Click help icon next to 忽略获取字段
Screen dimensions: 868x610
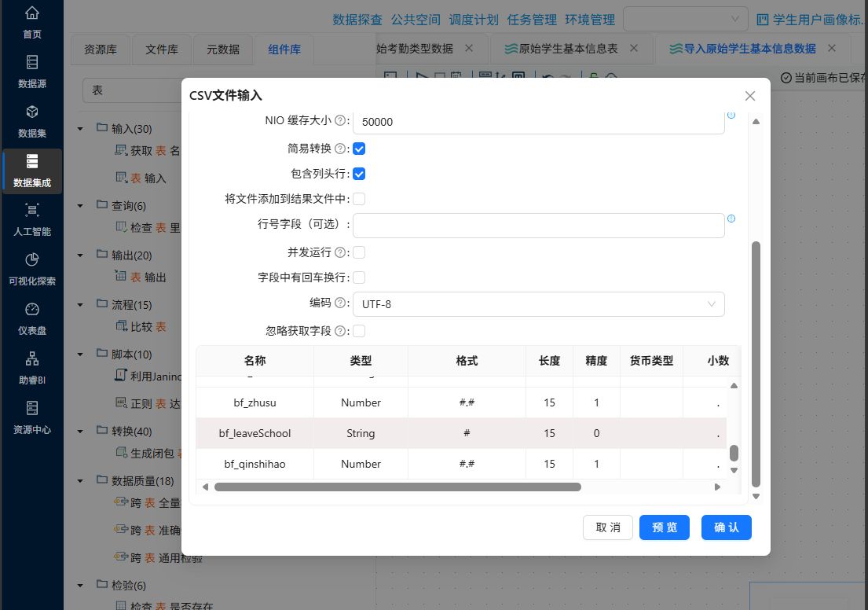coord(340,331)
